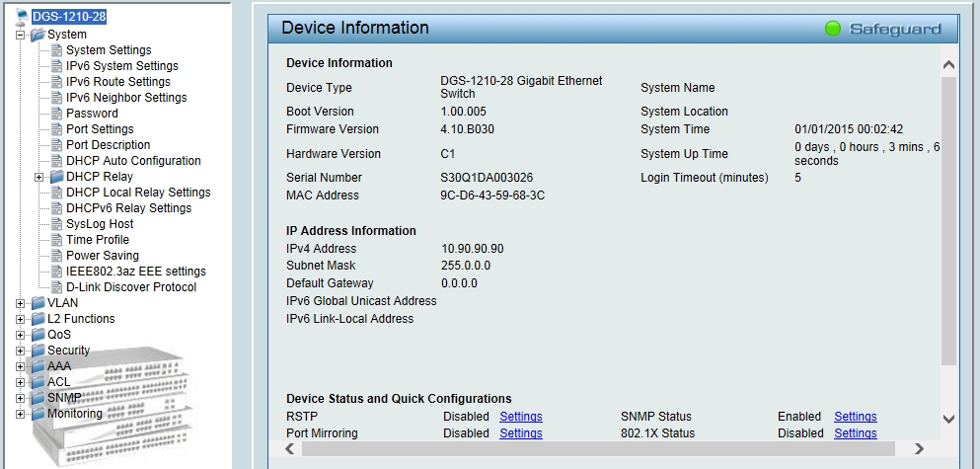Click the DGS-1210-28 device icon
This screenshot has height=469, width=980.
(23, 17)
